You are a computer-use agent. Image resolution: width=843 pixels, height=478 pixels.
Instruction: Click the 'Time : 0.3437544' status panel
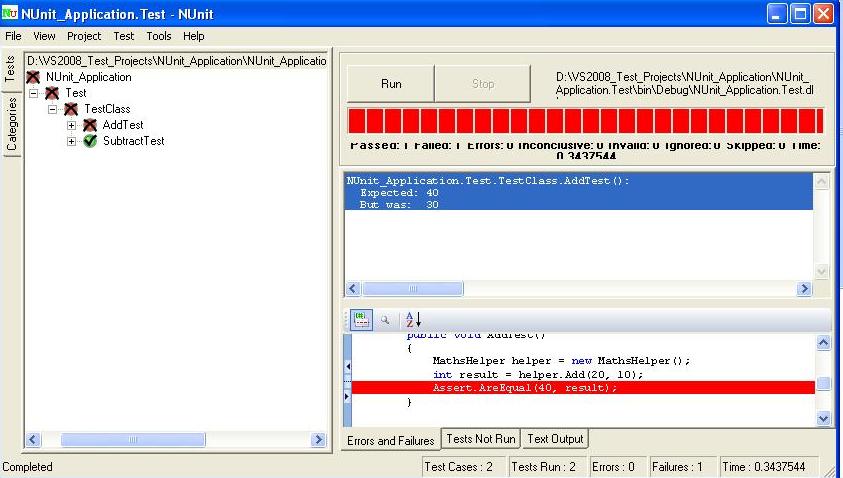768,467
